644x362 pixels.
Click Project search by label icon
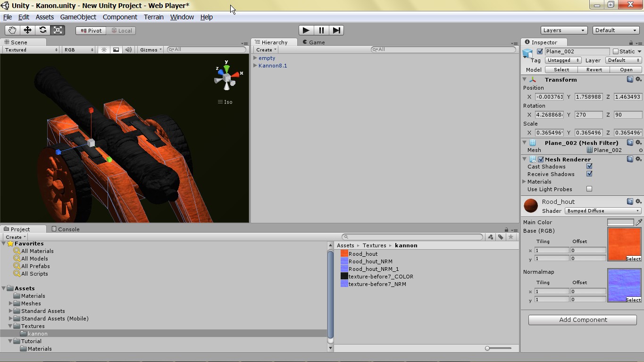(501, 237)
